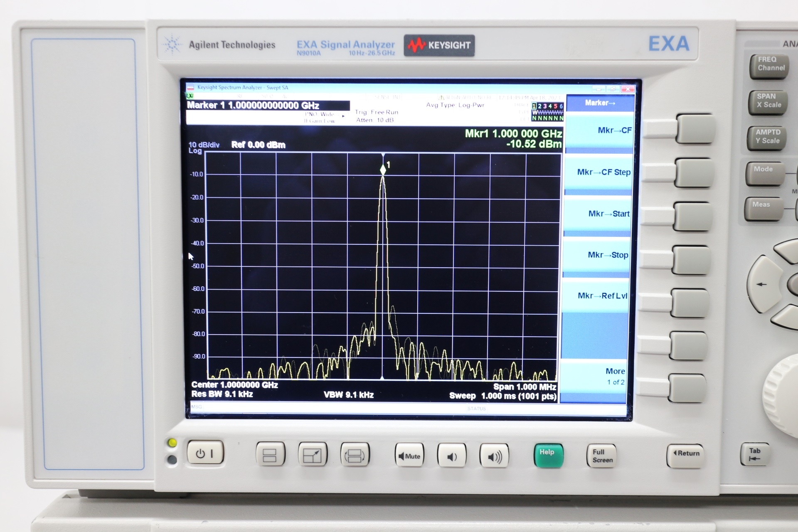Click the yellow standby LED indicator
The height and width of the screenshot is (532, 798).
(x=172, y=443)
